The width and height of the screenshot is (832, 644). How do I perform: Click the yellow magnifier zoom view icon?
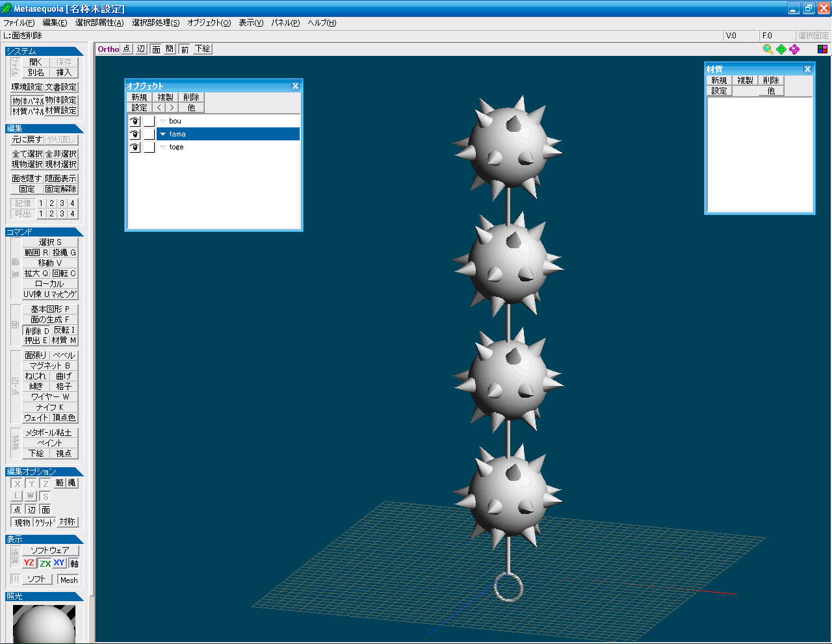tap(768, 49)
